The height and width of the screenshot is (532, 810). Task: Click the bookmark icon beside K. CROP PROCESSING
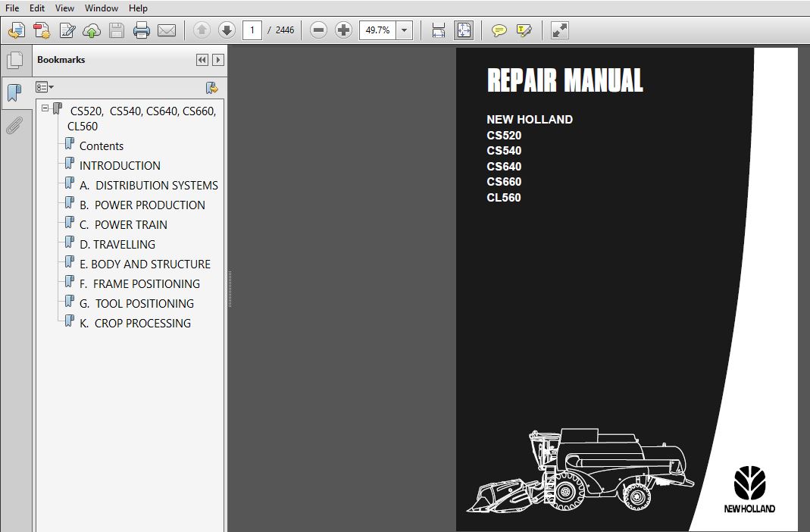coord(70,321)
